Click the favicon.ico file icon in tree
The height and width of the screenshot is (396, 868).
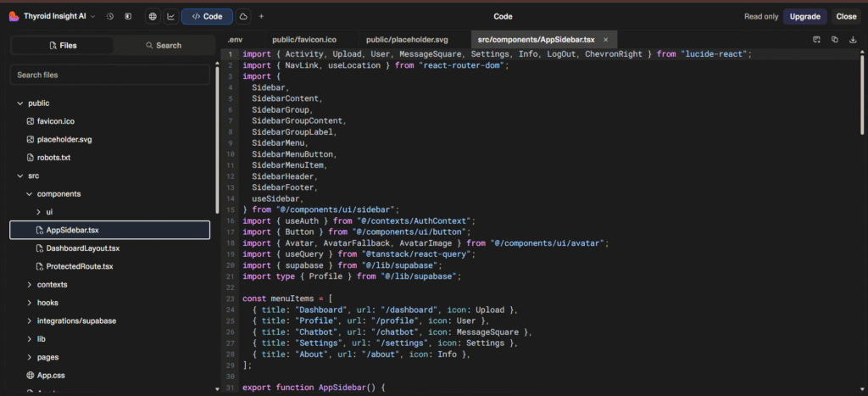coord(31,121)
